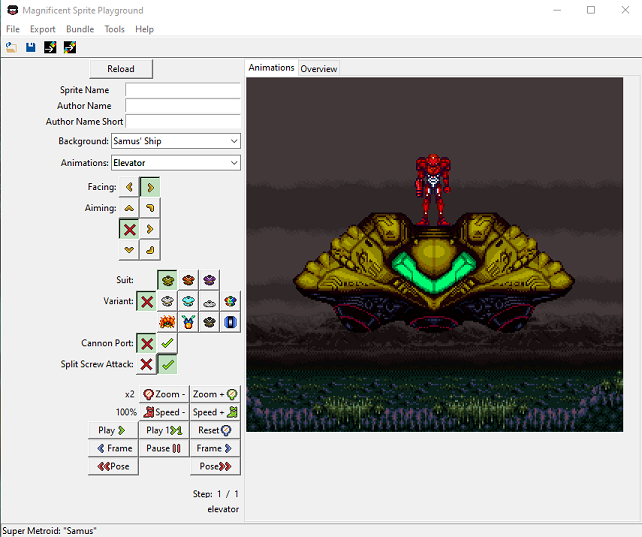This screenshot has height=537, width=642.
Task: Select facing left arrow
Action: pos(129,187)
